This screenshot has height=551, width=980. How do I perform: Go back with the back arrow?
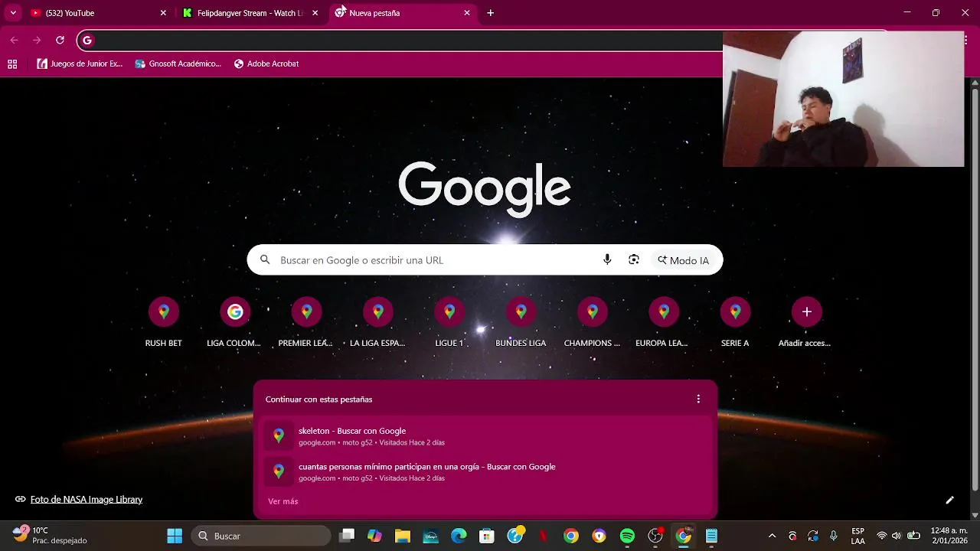[14, 40]
